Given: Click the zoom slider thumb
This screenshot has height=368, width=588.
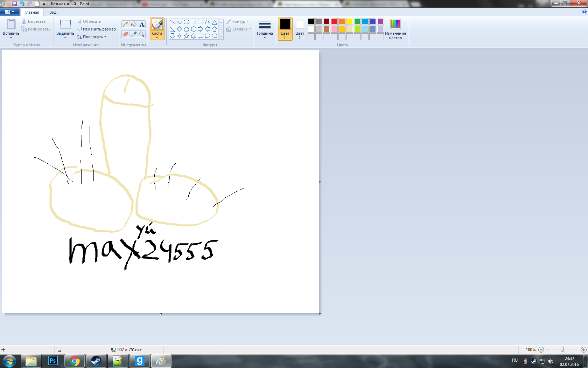Looking at the screenshot, I should tap(562, 349).
